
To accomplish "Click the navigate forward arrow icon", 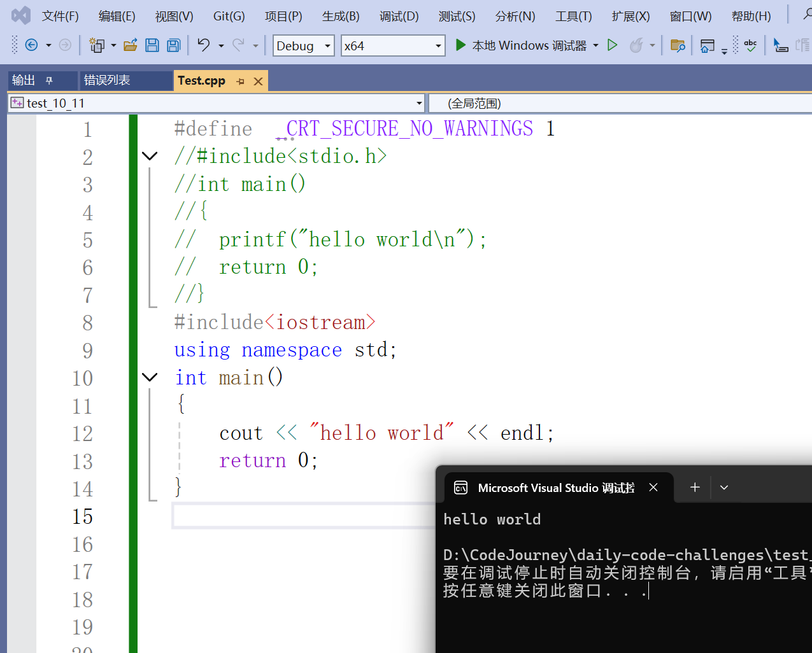I will pyautogui.click(x=65, y=45).
